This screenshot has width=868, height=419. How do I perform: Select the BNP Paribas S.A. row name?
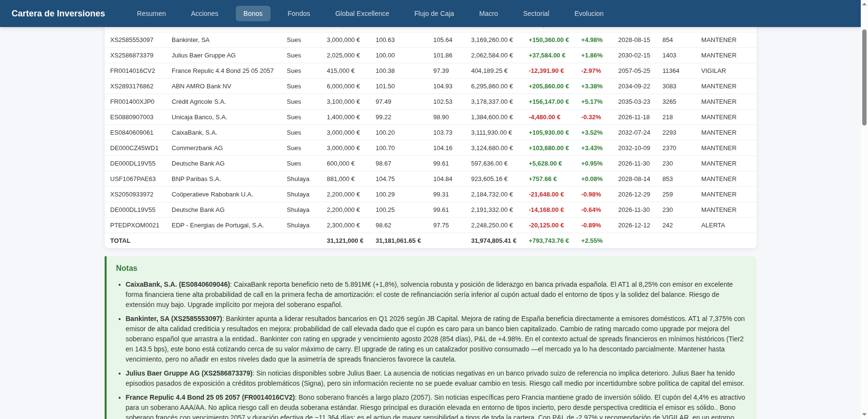[x=196, y=179]
